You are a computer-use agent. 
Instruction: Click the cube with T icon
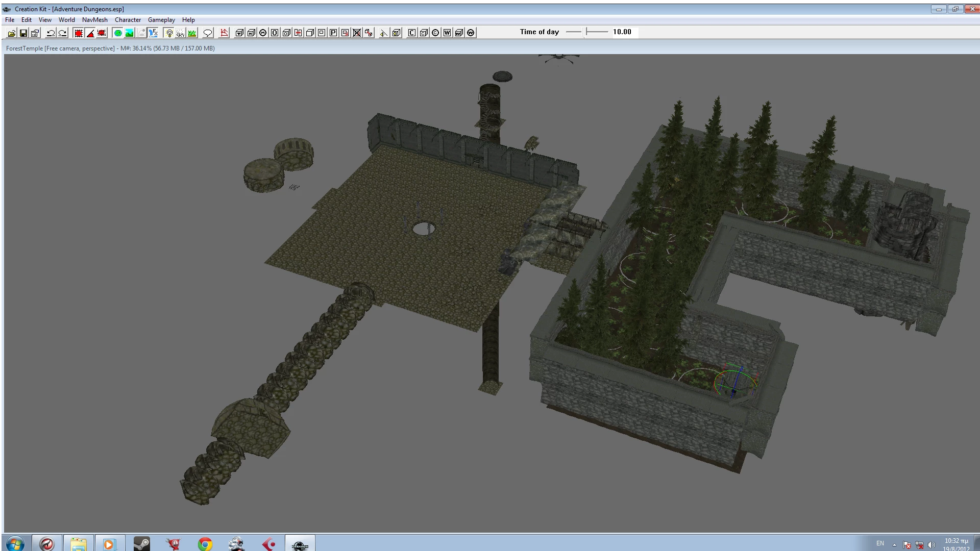pyautogui.click(x=239, y=33)
